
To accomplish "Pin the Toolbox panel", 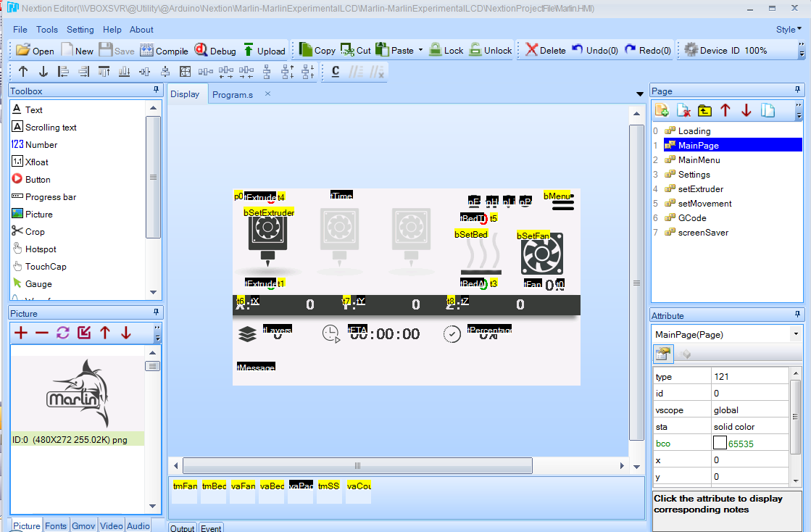I will [156, 90].
